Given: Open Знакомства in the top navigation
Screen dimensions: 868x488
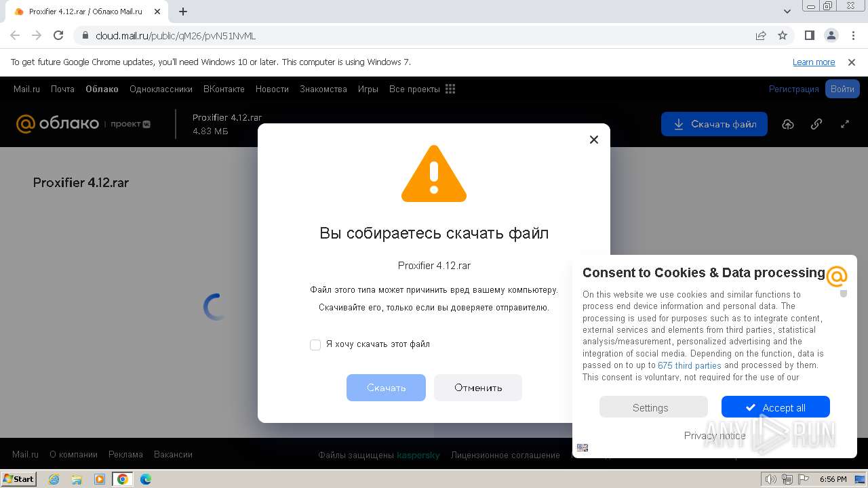Looking at the screenshot, I should (323, 89).
